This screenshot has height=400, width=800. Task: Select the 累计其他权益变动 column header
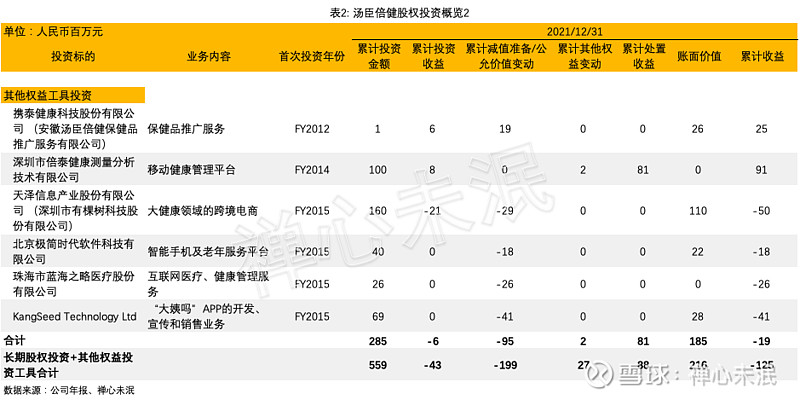click(x=584, y=56)
